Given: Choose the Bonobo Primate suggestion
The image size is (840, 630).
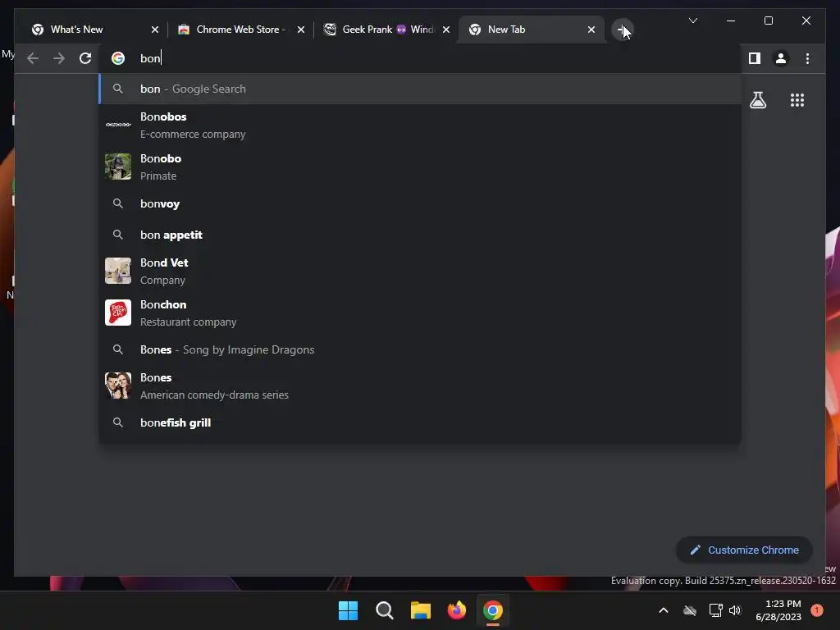Looking at the screenshot, I should pyautogui.click(x=420, y=167).
